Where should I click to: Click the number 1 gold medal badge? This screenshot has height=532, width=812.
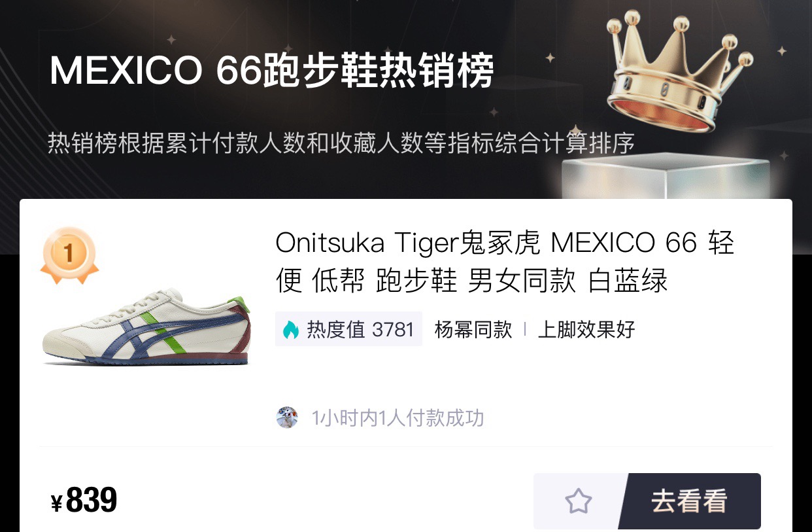pos(69,255)
